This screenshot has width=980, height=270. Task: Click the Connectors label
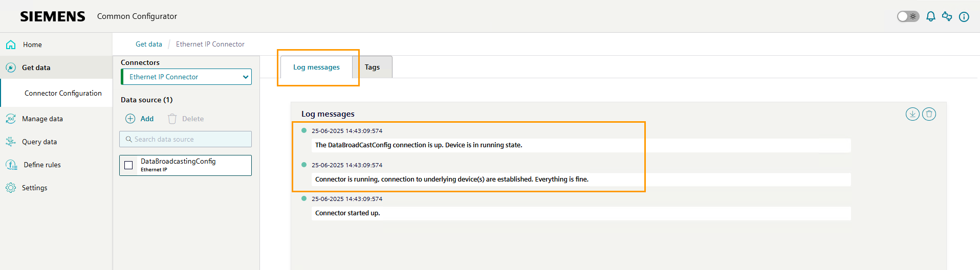tap(140, 62)
